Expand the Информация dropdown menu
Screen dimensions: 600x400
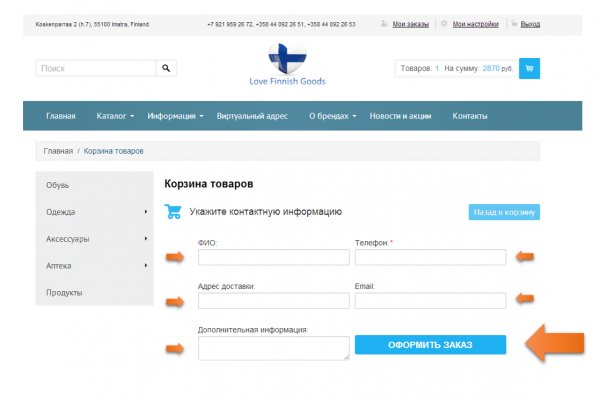pos(175,116)
